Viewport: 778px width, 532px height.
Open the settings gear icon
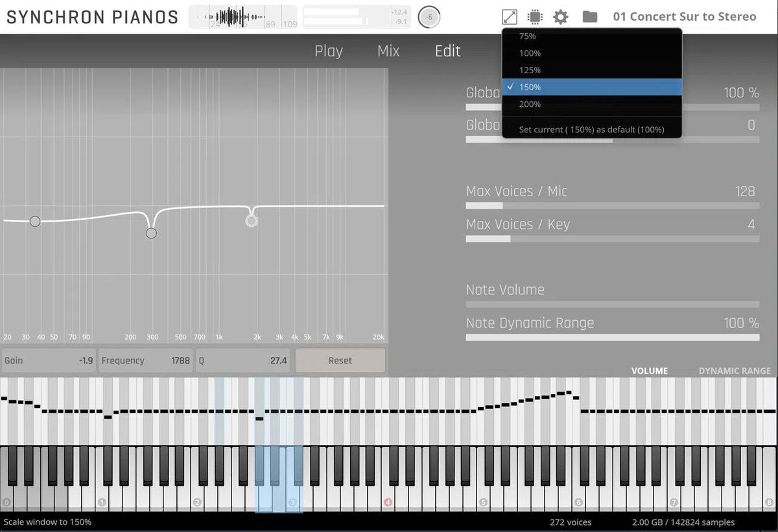(560, 16)
